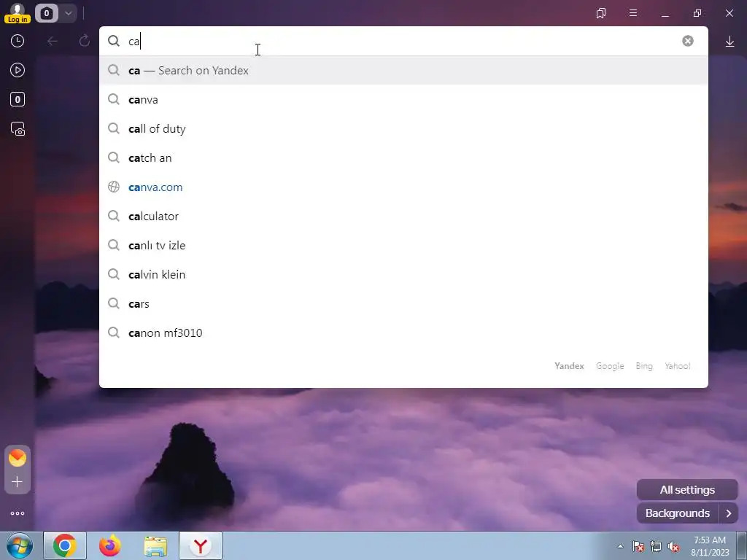Open the Downloads arrow icon

coord(729,42)
